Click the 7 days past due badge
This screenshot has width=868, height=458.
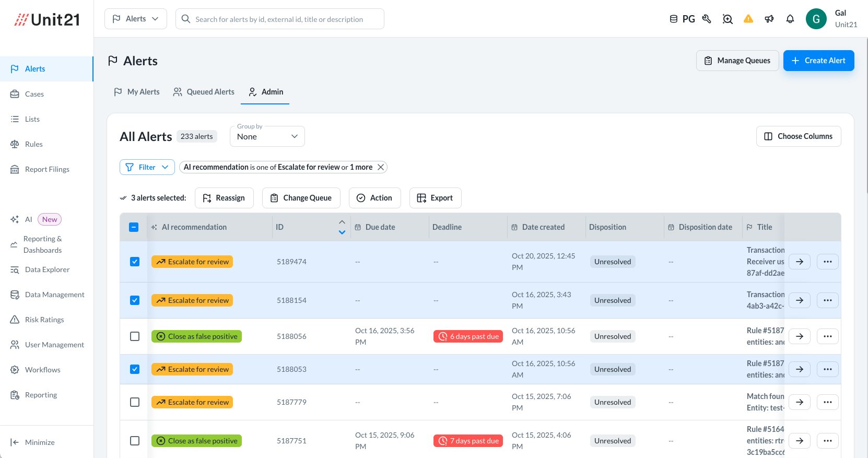[x=468, y=441]
